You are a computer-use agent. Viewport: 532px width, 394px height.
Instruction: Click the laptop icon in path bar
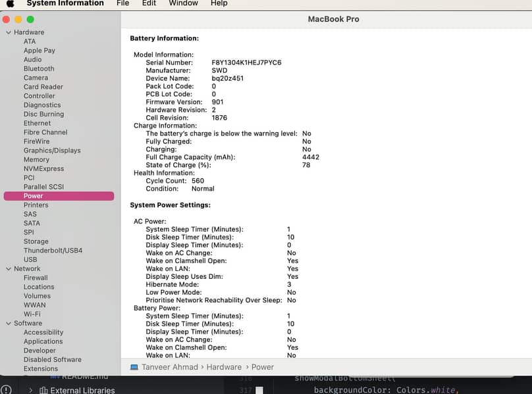click(x=134, y=367)
